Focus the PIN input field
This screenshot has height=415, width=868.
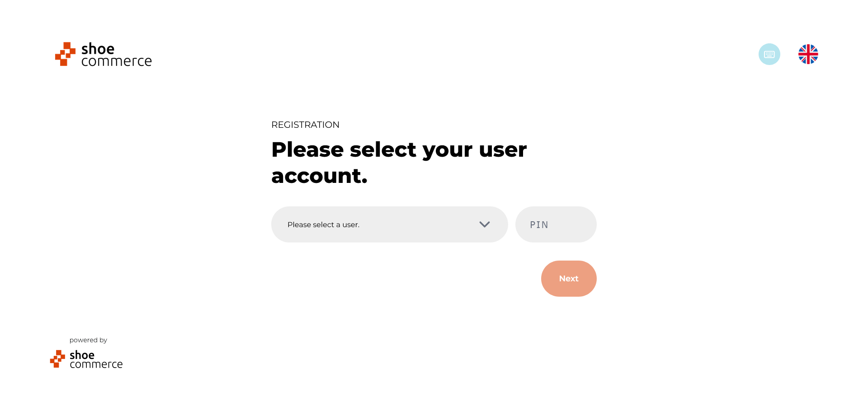point(556,224)
